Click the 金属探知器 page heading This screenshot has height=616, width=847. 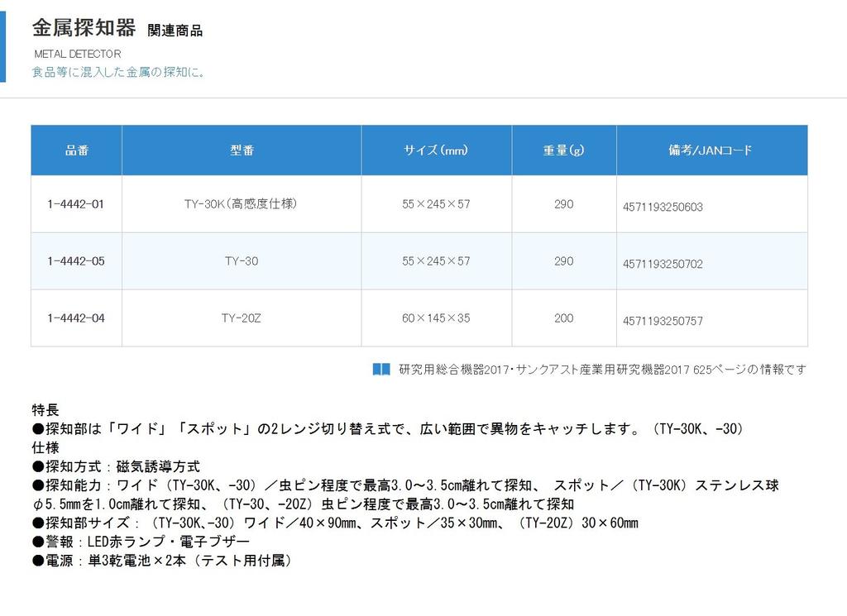pyautogui.click(x=84, y=28)
